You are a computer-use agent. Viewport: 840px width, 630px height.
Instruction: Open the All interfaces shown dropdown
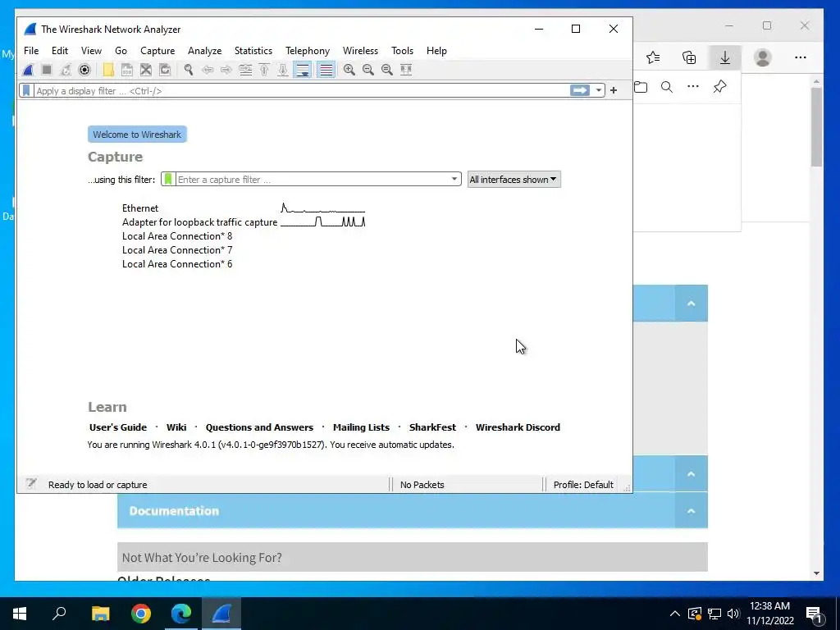(x=514, y=180)
